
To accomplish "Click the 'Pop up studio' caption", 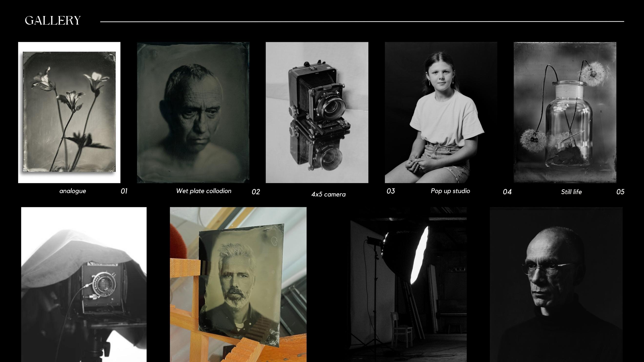I will click(x=450, y=191).
